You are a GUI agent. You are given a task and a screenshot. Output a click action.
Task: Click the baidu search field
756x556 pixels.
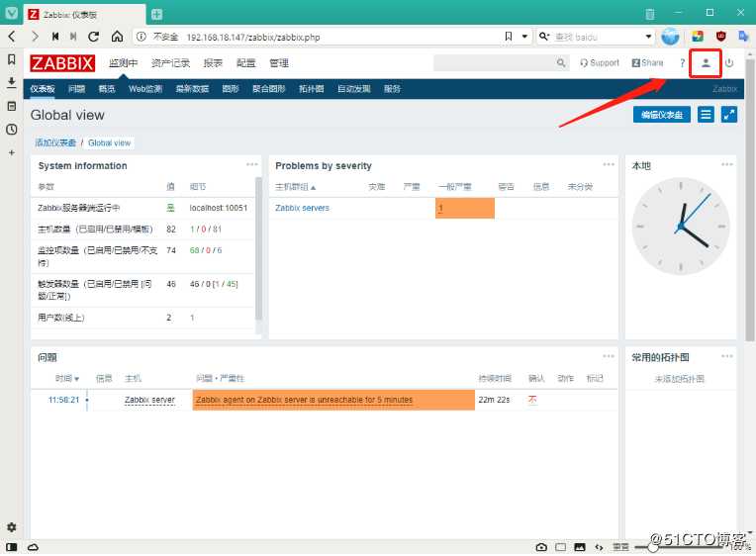pyautogui.click(x=597, y=37)
